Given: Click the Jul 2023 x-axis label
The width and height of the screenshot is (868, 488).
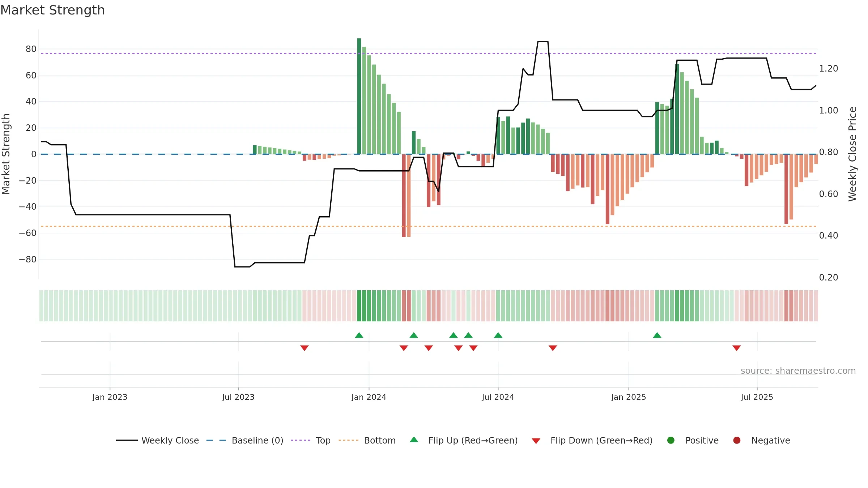Looking at the screenshot, I should click(x=238, y=397).
